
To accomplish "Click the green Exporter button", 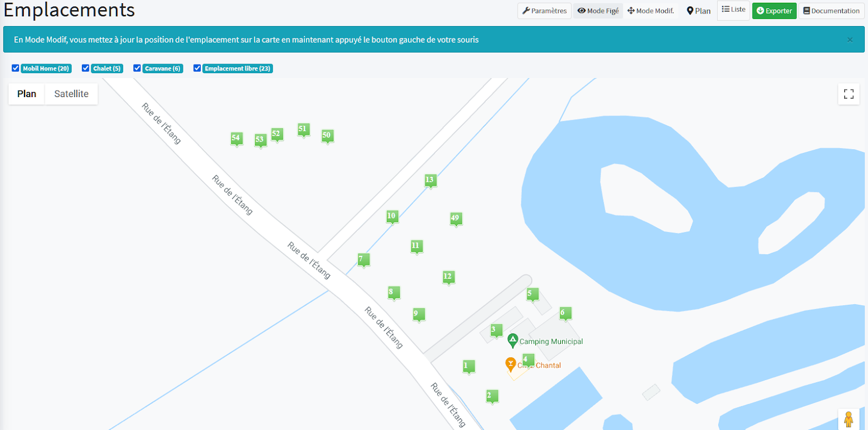I will point(774,11).
